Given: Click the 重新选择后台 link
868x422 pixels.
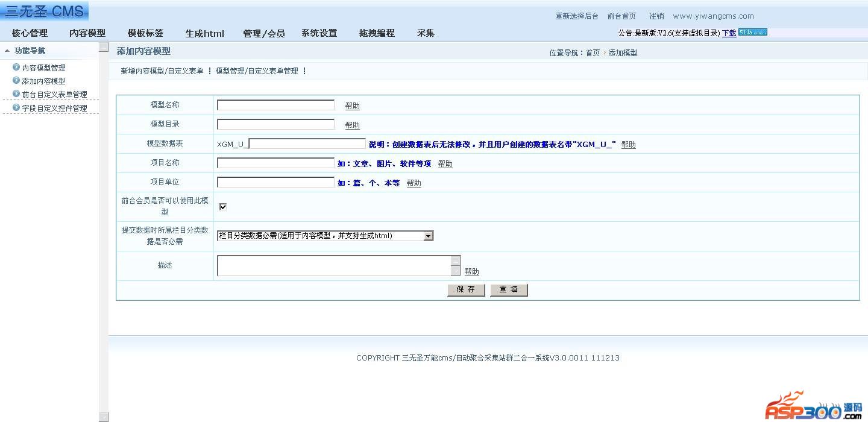Looking at the screenshot, I should point(577,16).
